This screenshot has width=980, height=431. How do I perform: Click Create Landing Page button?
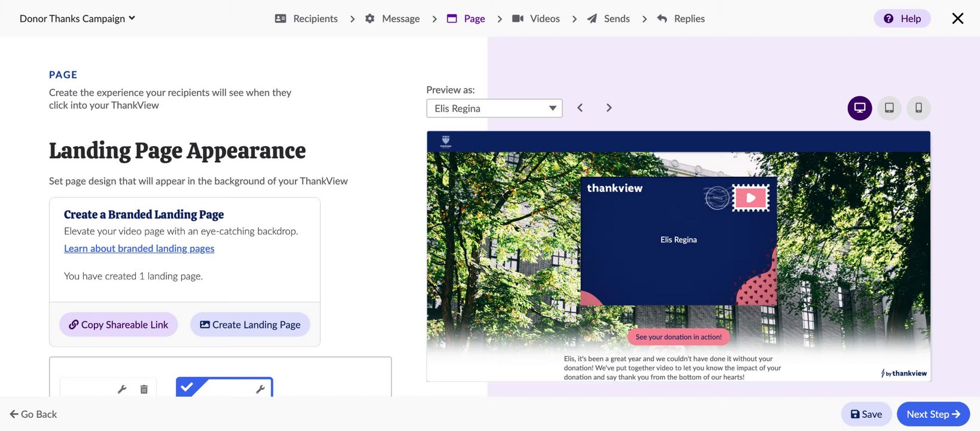point(250,324)
